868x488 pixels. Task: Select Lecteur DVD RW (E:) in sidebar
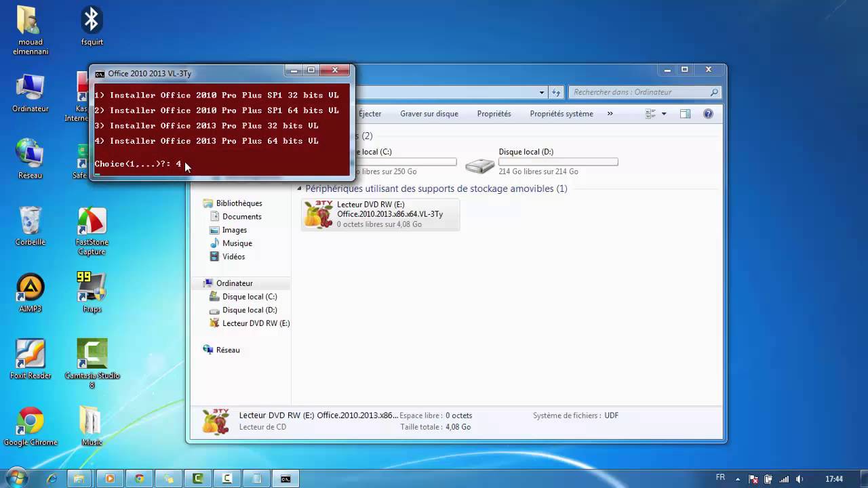[x=256, y=323]
